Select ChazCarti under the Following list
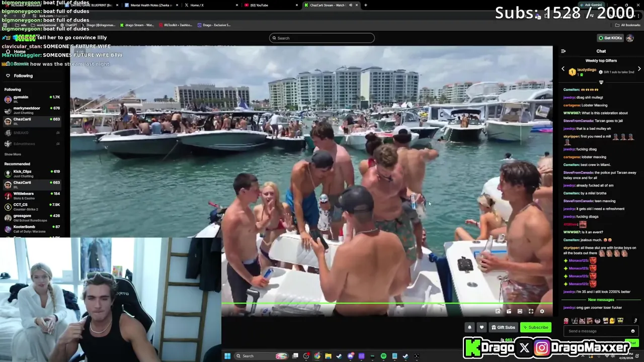The height and width of the screenshot is (362, 644). [32, 121]
